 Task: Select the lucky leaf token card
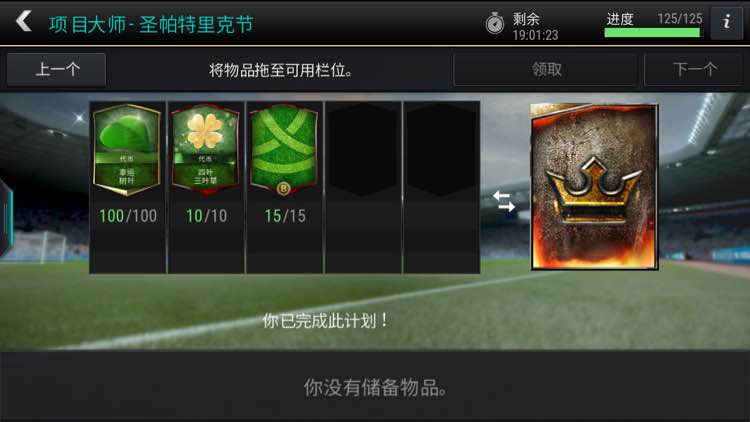(127, 150)
